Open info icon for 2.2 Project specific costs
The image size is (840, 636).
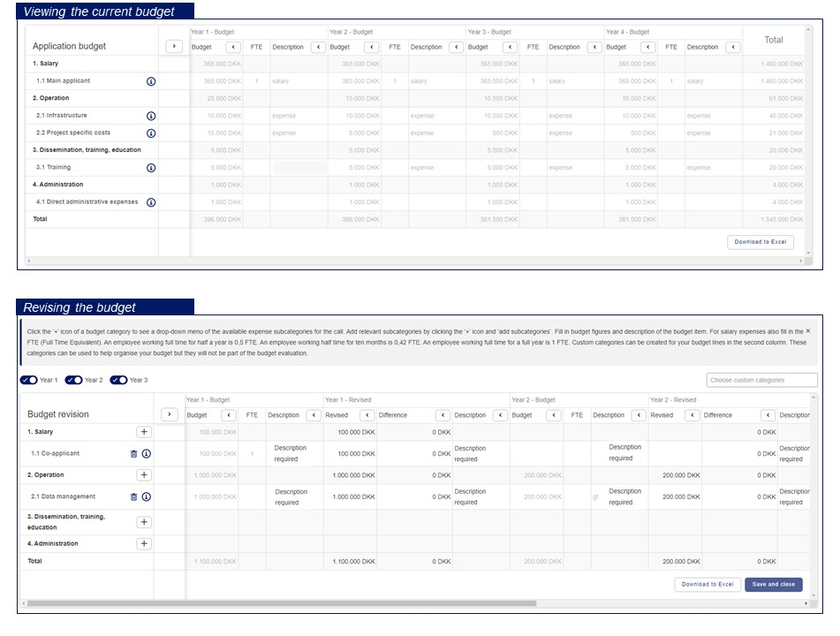pyautogui.click(x=151, y=133)
